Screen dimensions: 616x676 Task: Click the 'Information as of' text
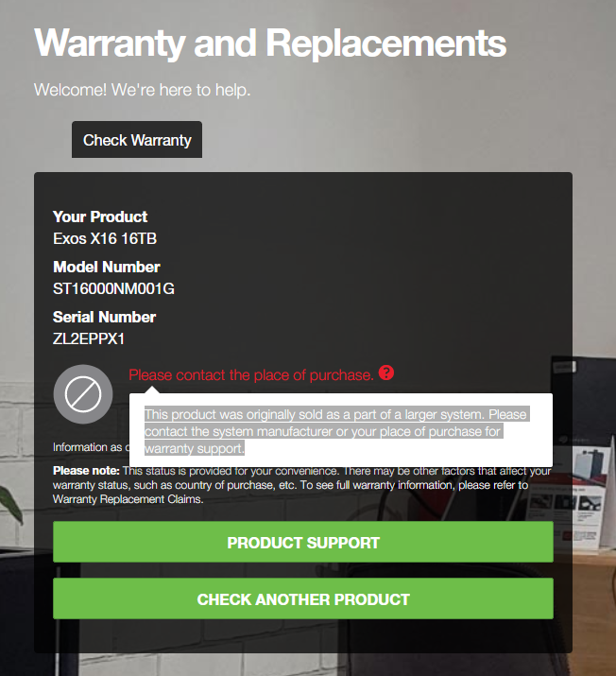point(91,447)
